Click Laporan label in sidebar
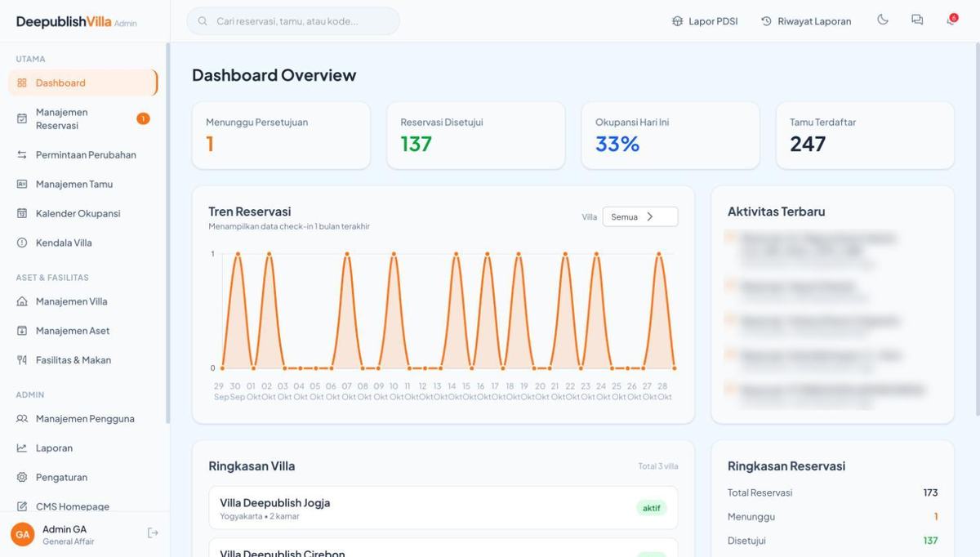980x557 pixels. tap(54, 448)
